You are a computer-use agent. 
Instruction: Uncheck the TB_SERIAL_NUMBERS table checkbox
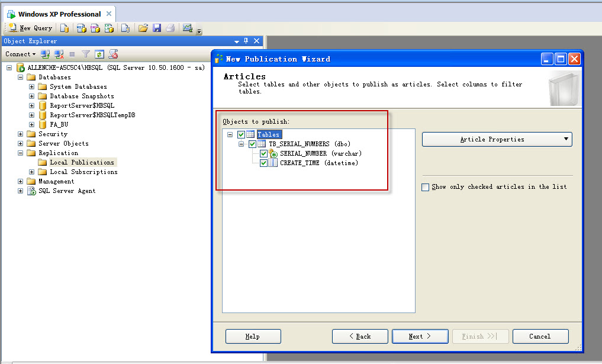pyautogui.click(x=252, y=144)
